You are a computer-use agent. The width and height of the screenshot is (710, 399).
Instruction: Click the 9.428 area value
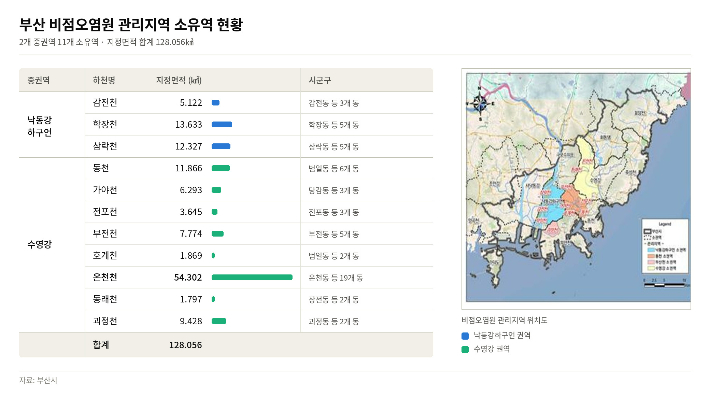click(191, 321)
